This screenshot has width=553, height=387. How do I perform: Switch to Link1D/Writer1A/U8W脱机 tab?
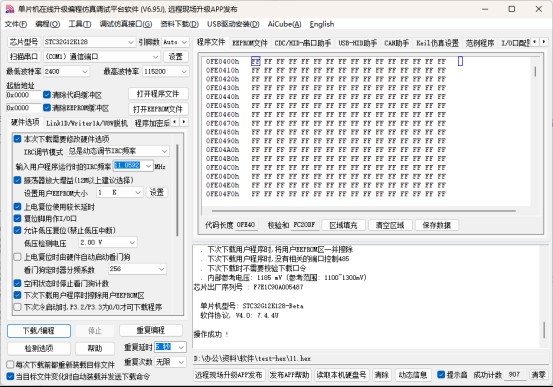pyautogui.click(x=87, y=123)
